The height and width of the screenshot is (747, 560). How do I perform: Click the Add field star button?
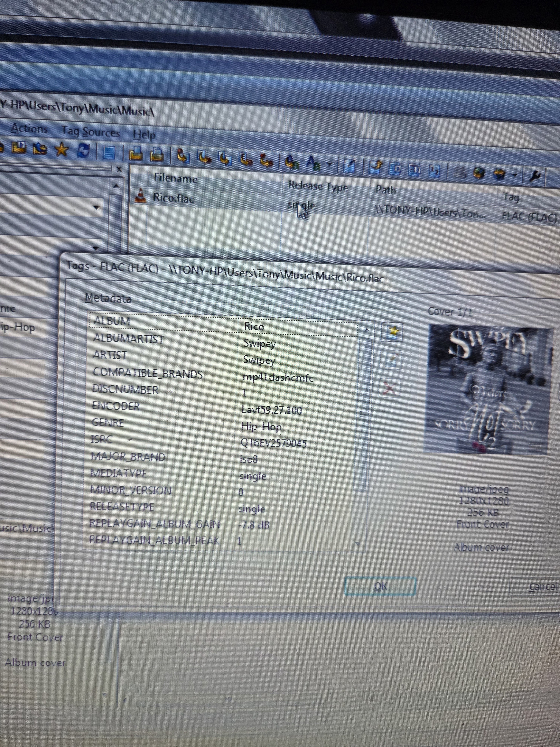[x=392, y=332]
